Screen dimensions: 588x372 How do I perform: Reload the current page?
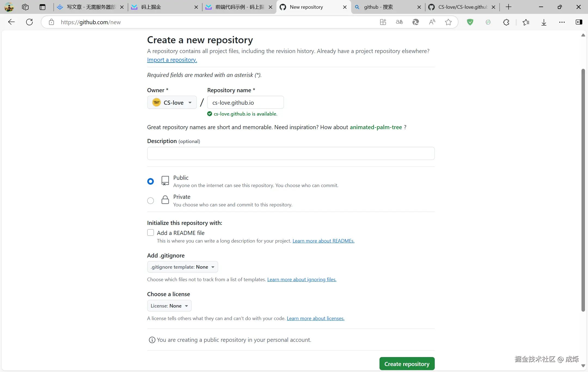tap(29, 22)
